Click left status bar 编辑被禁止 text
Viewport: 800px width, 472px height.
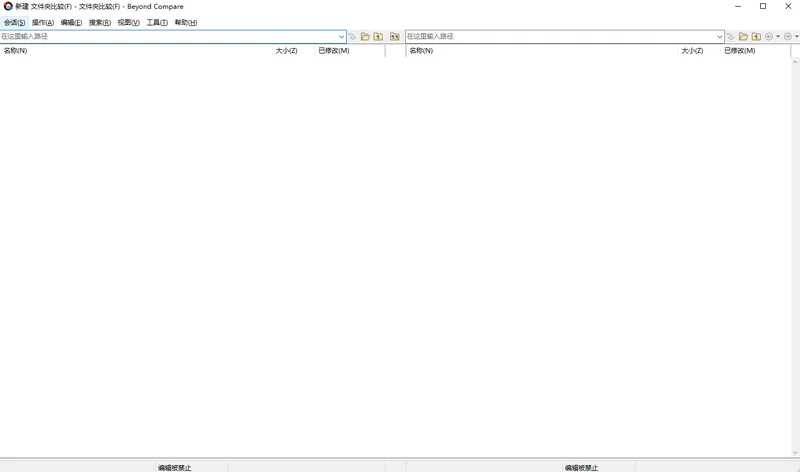point(174,467)
